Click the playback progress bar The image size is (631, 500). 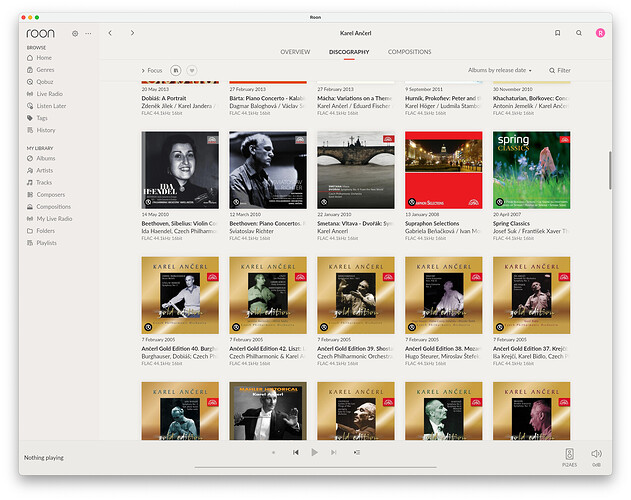click(316, 467)
